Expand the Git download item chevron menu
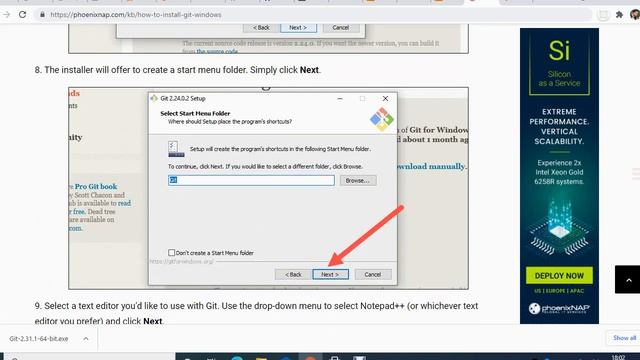The image size is (640, 360). 86,339
